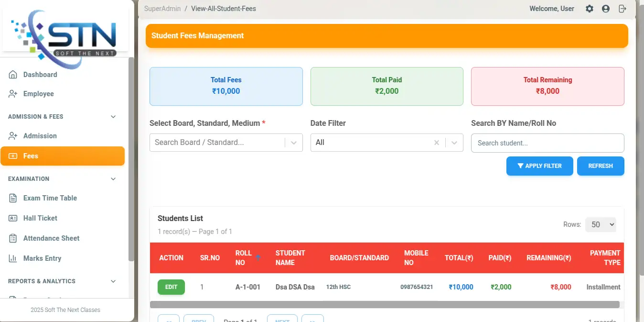Open the Rows per page dropdown
The height and width of the screenshot is (322, 644).
click(x=601, y=224)
